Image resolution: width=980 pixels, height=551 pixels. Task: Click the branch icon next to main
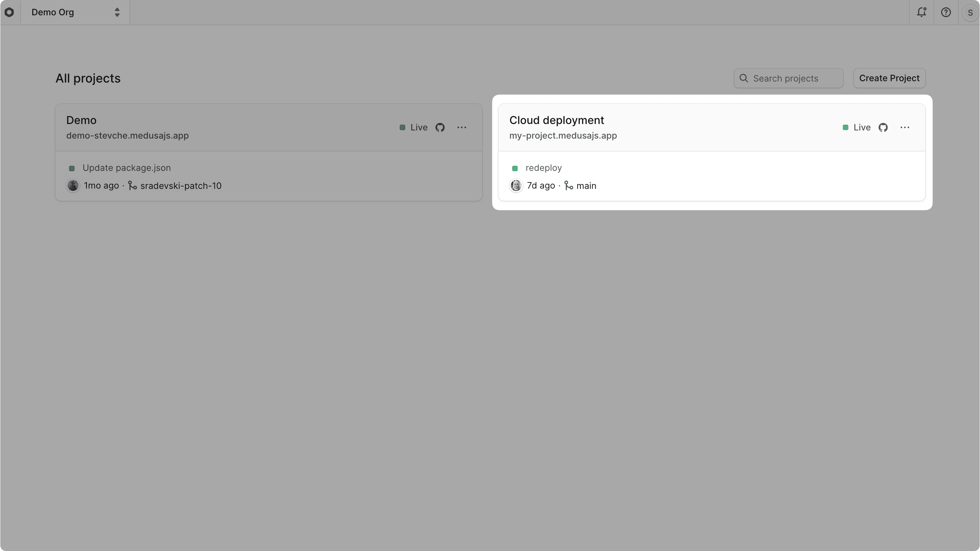pos(569,185)
